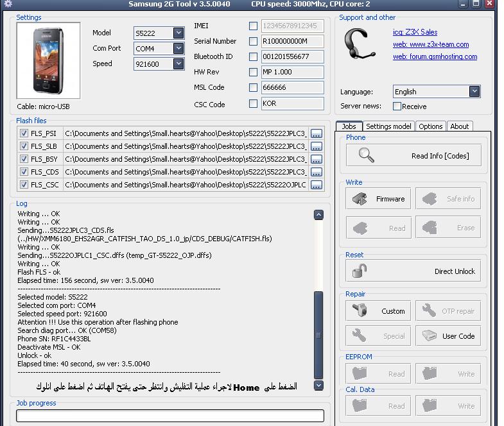504x426 pixels.
Task: Click the Erase chip icon
Action: click(x=430, y=228)
